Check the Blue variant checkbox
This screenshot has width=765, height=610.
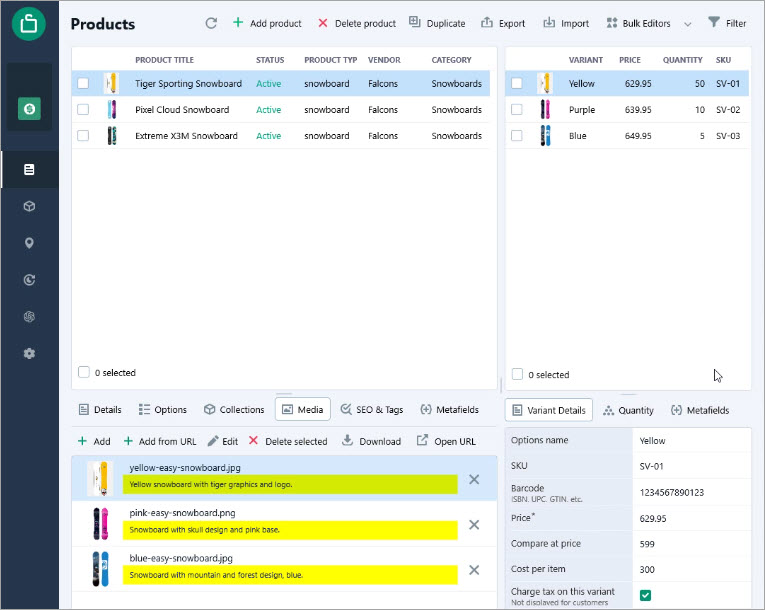[x=517, y=135]
